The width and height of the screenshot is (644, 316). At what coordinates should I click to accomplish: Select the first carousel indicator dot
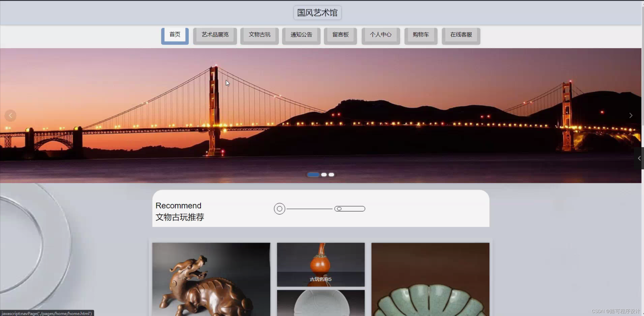(x=313, y=175)
